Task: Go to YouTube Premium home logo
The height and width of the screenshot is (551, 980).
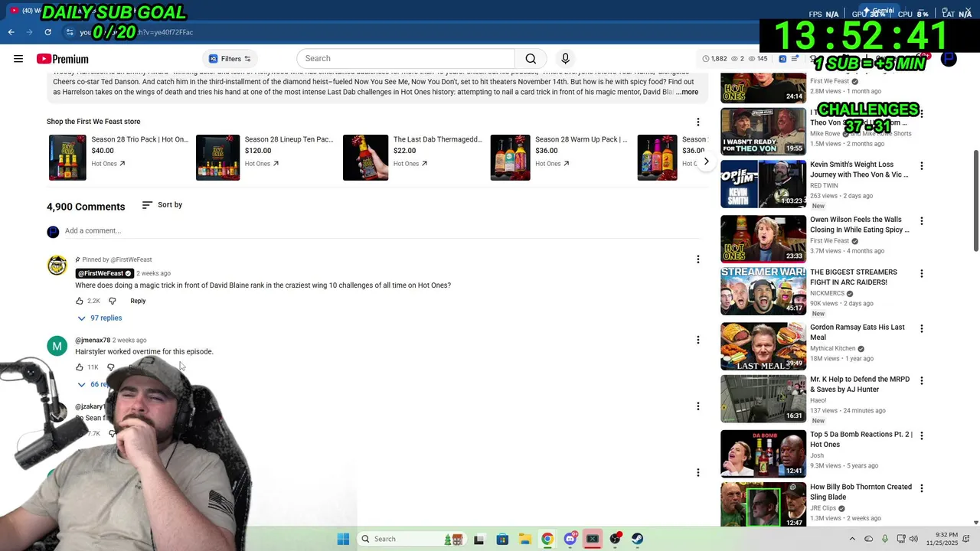Action: 62,59
